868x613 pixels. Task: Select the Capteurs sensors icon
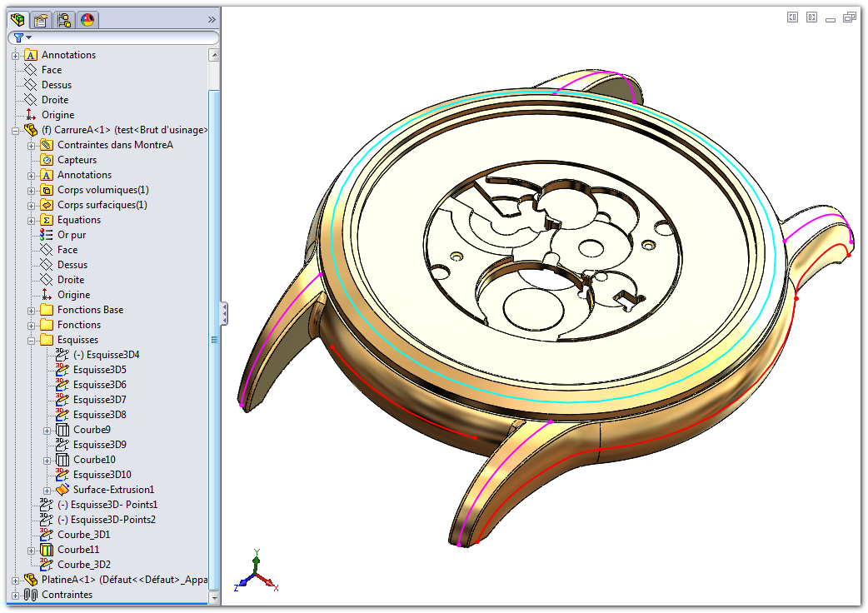pyautogui.click(x=47, y=160)
